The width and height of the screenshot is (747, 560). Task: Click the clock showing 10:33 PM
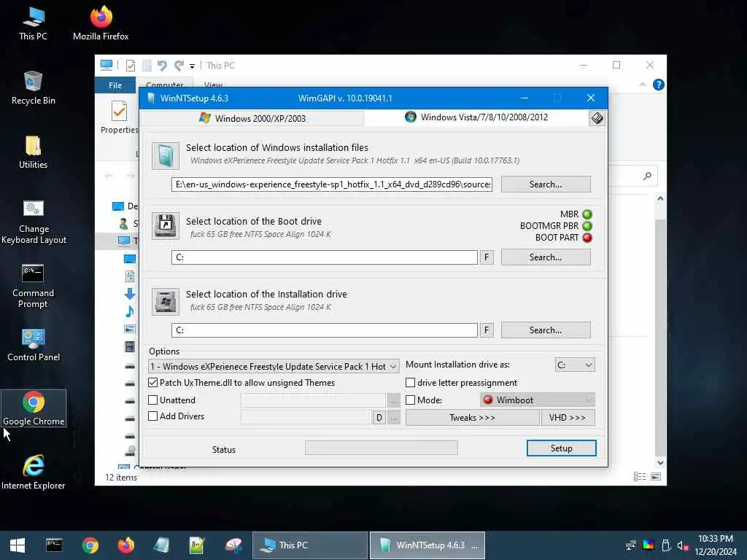(715, 539)
